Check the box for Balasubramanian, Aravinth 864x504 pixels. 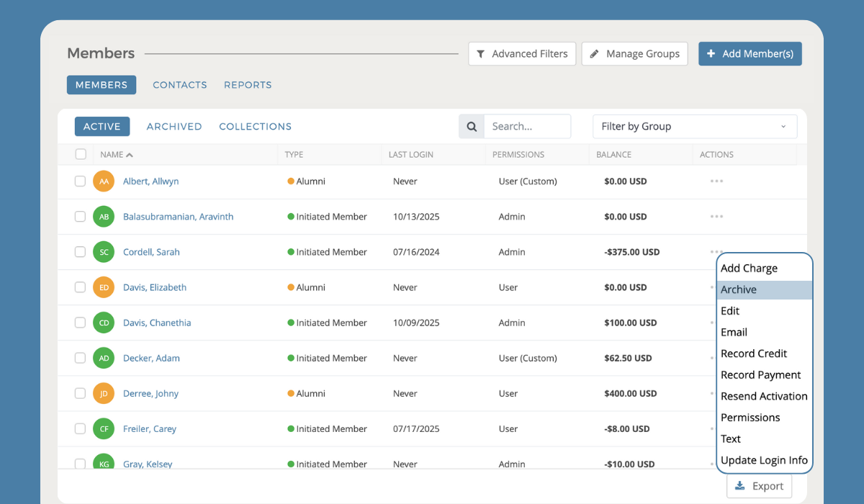(81, 217)
